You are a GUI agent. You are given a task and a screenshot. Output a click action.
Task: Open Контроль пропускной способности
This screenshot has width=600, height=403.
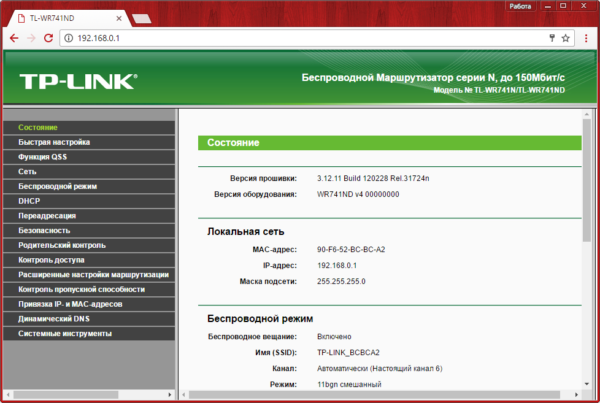click(89, 289)
